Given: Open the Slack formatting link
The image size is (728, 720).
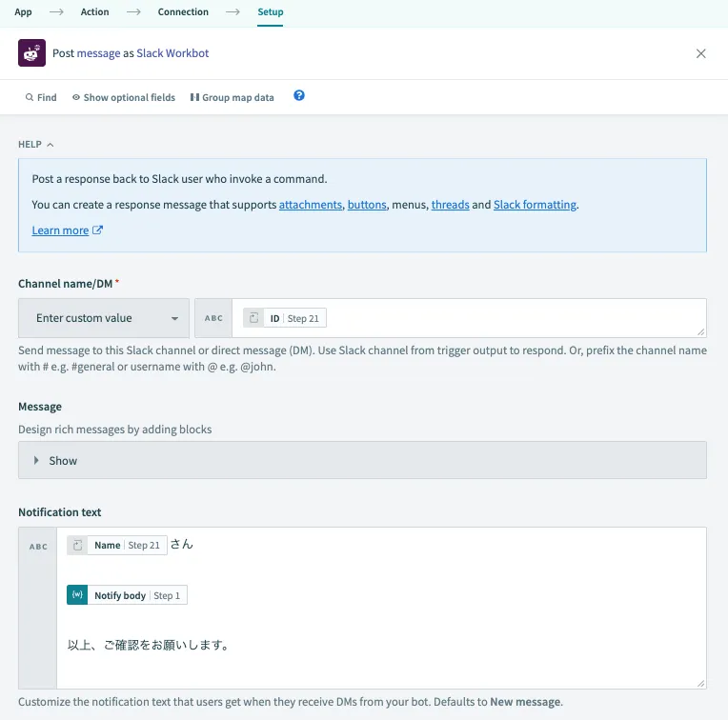Looking at the screenshot, I should [x=535, y=205].
